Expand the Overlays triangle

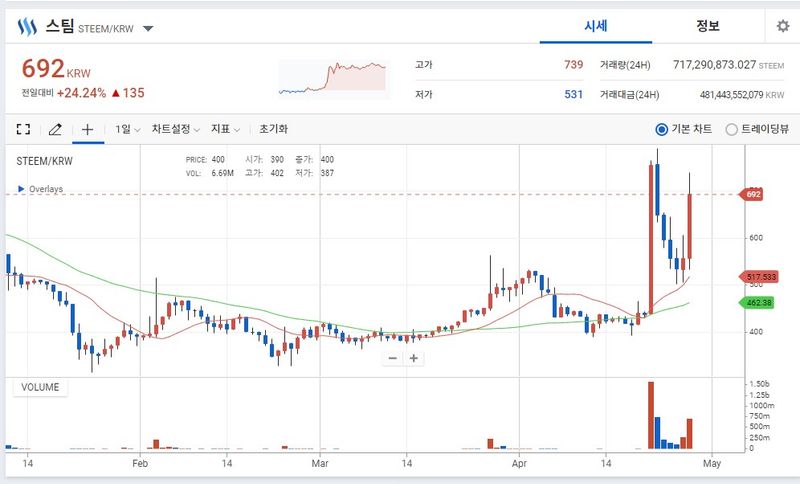tap(21, 189)
